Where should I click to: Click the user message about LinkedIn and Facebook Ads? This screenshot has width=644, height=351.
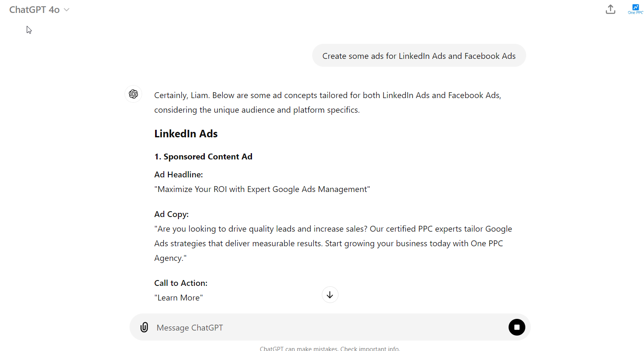(x=419, y=56)
